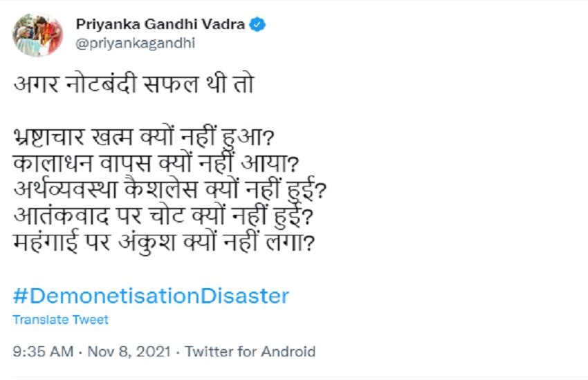Screen dimensions: 588x380
Task: Click the 9:35 AM timestamp
Action: pos(43,352)
